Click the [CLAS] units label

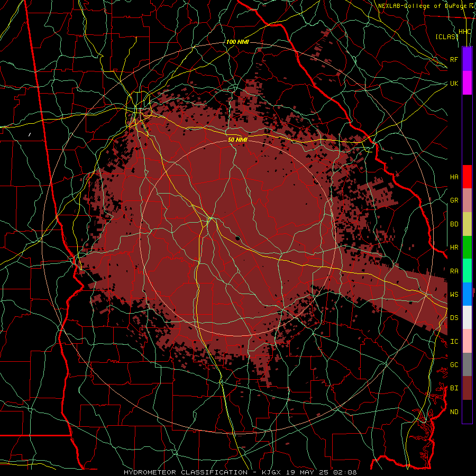[x=447, y=36]
